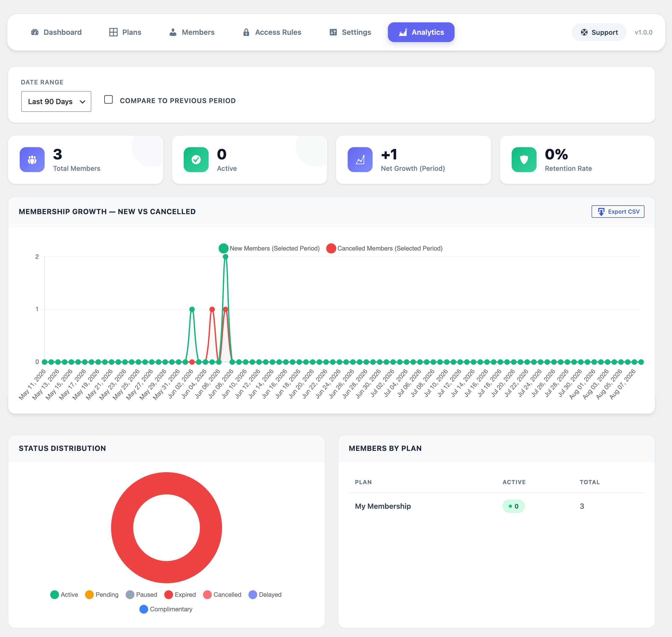Click the Access Rules lock icon
672x637 pixels.
[246, 32]
